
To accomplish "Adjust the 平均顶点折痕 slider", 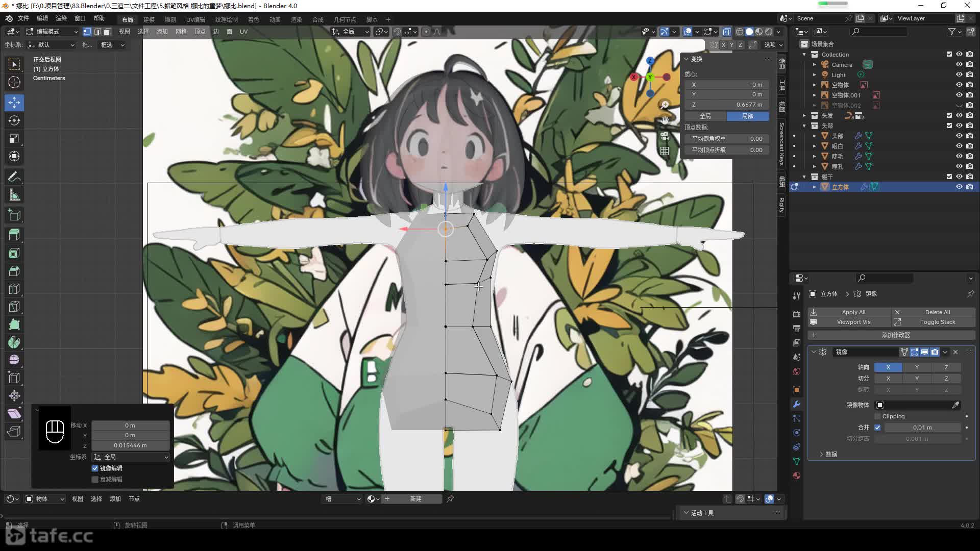I will point(726,150).
